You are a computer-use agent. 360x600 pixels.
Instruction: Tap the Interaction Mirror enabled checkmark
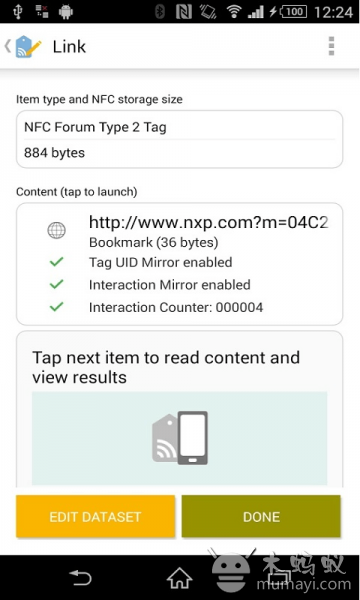click(x=57, y=284)
